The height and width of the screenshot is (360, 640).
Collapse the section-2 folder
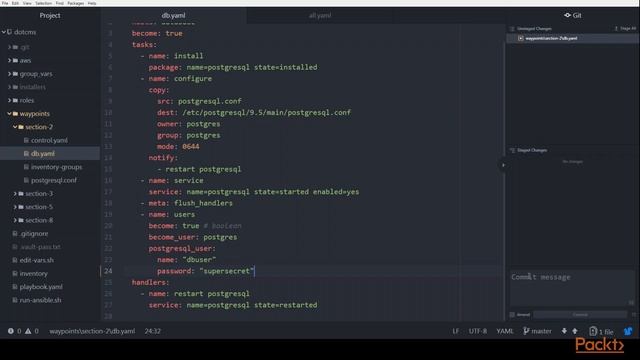pos(15,127)
